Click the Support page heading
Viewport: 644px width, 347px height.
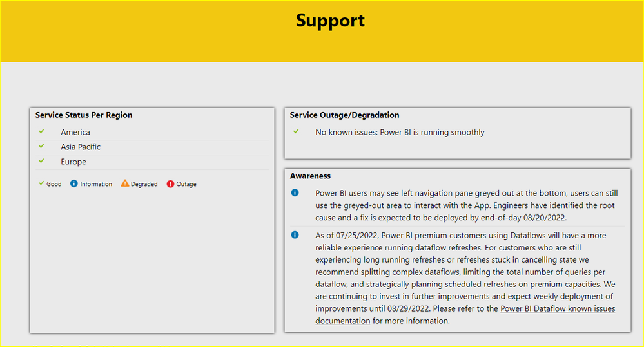tap(330, 21)
